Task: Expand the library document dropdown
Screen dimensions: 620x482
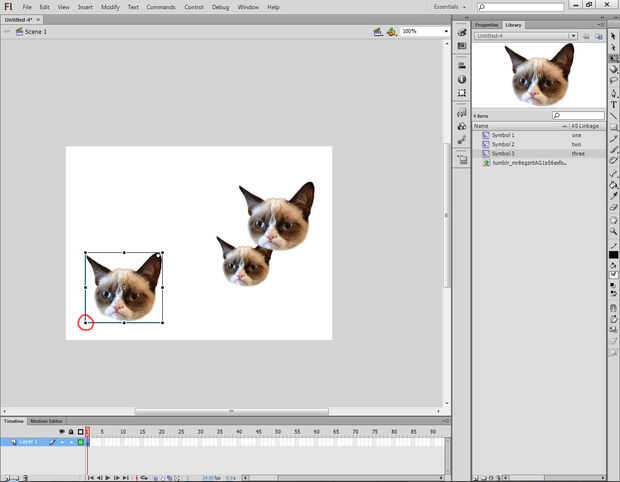Action: pyautogui.click(x=573, y=36)
